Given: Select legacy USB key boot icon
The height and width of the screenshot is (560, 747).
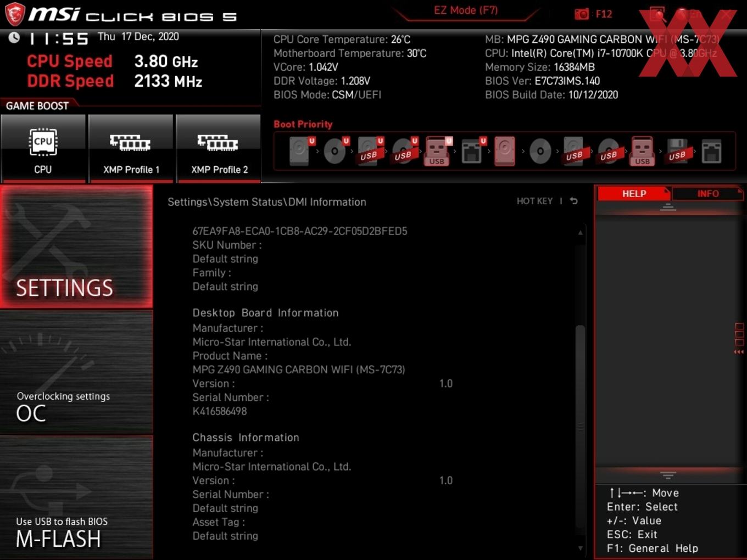Looking at the screenshot, I should 642,151.
